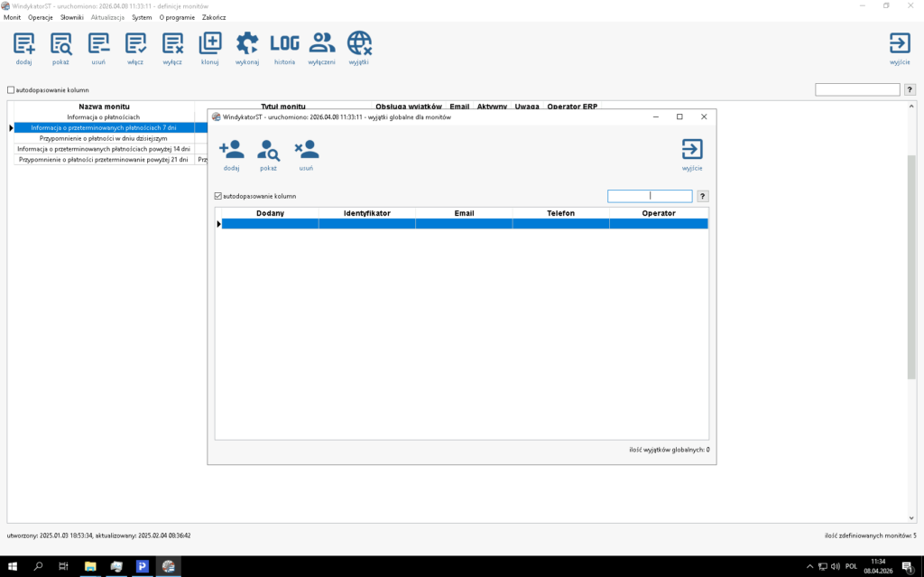Select the 'Informacja o płatnościach' monit row
Image resolution: width=924 pixels, height=577 pixels.
coord(103,117)
